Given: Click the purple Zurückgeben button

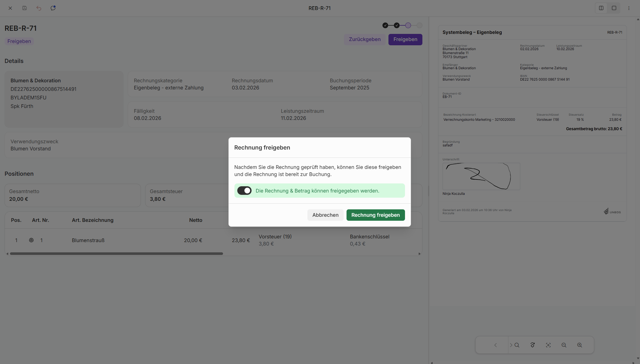Looking at the screenshot, I should (364, 39).
